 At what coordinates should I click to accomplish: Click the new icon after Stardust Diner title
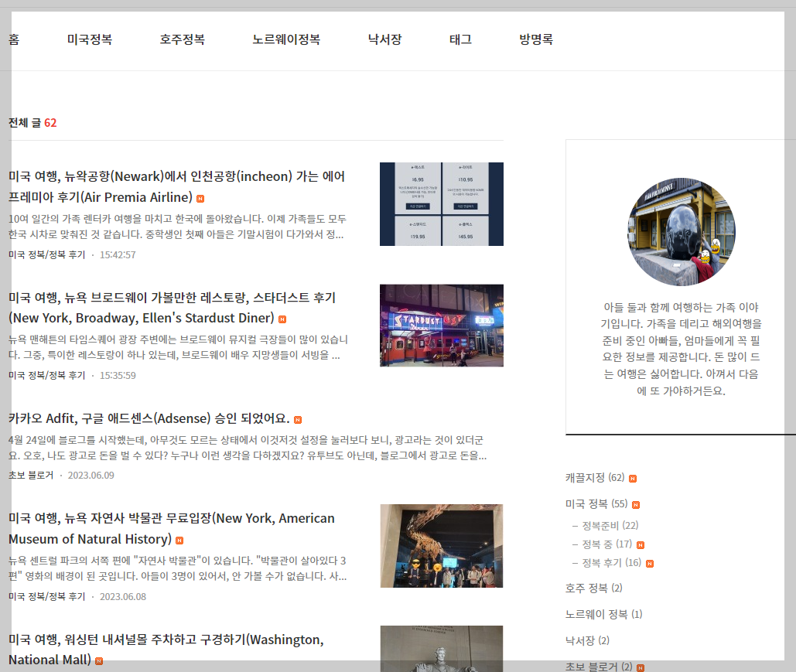click(x=282, y=319)
